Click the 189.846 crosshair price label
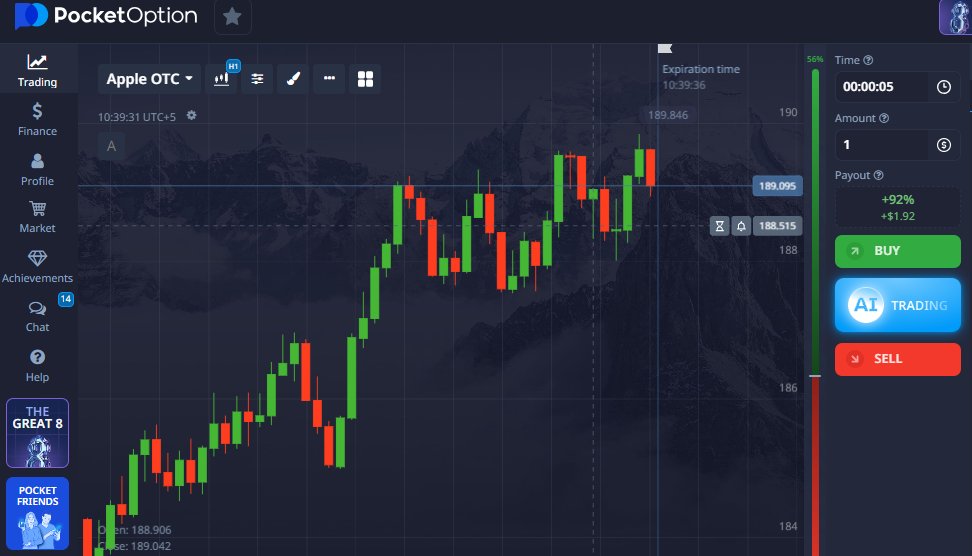This screenshot has width=972, height=556. [668, 115]
